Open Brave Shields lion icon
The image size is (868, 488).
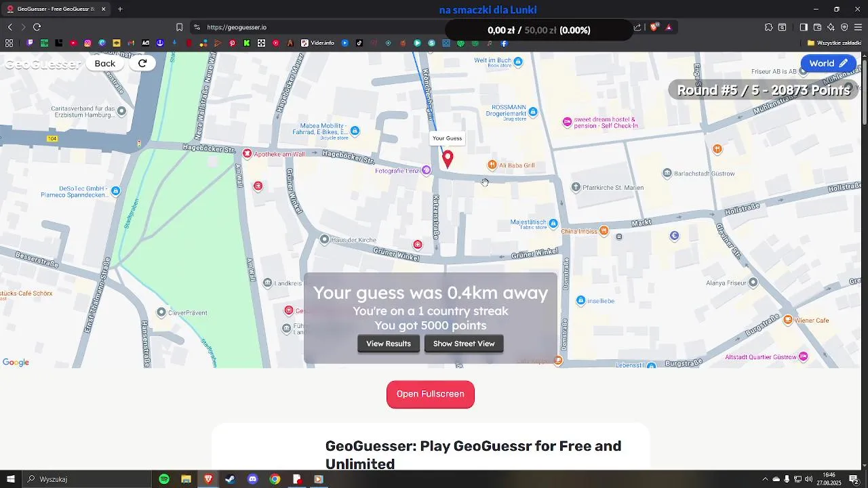point(654,27)
